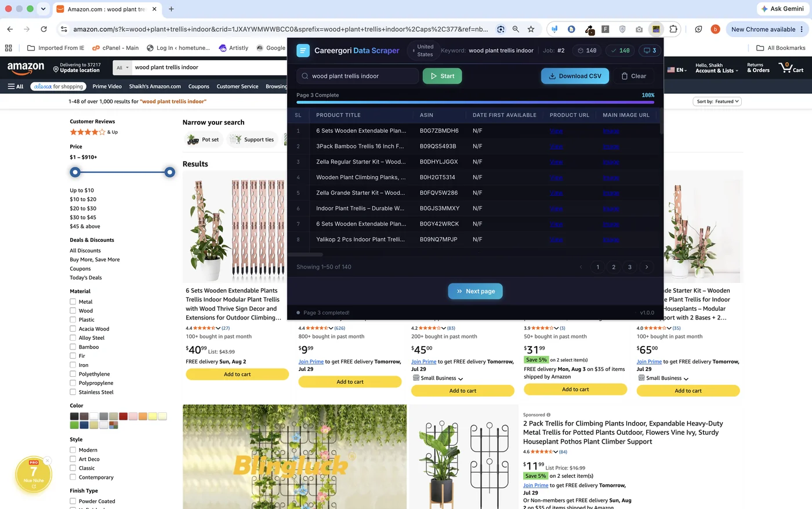Click the right price range slider handle
This screenshot has width=812, height=509.
(169, 172)
